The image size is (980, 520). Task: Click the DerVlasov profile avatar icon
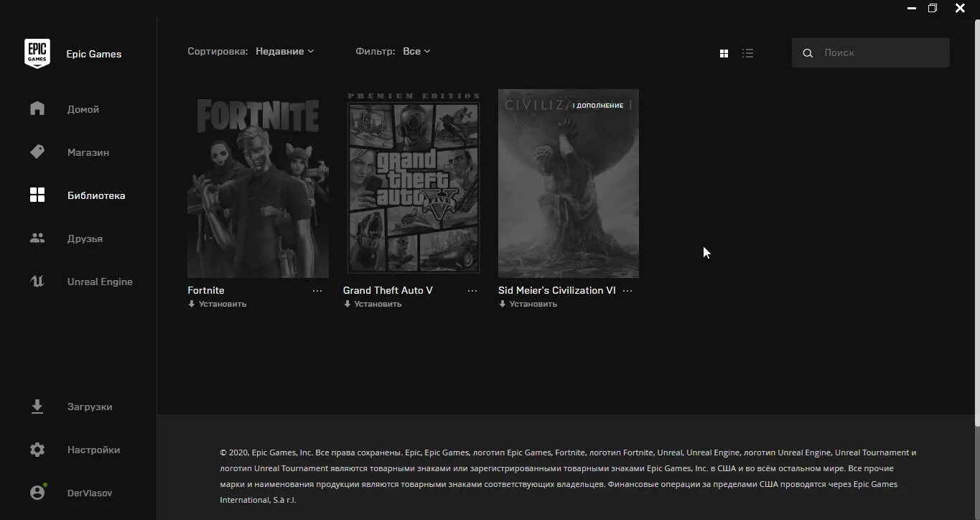[37, 493]
